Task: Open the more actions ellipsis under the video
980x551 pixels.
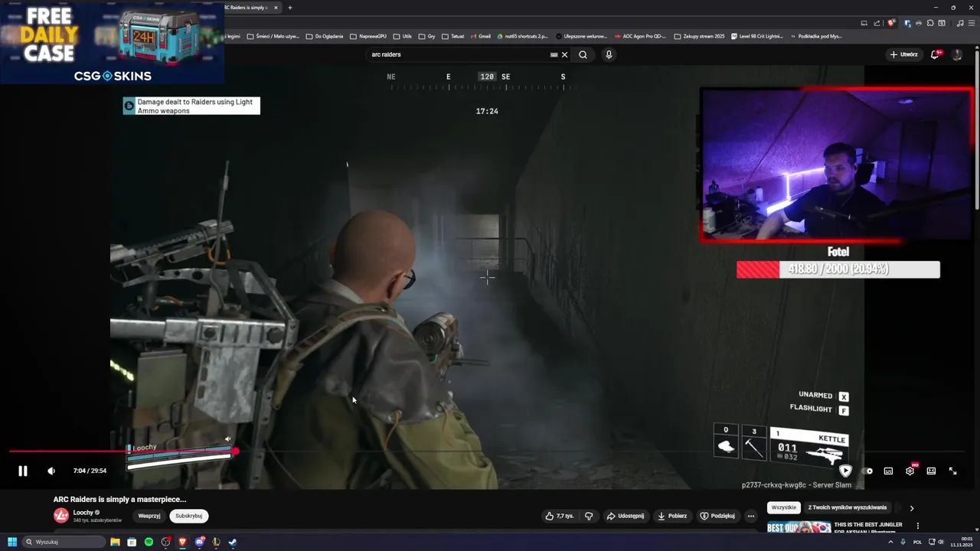Action: [x=751, y=516]
